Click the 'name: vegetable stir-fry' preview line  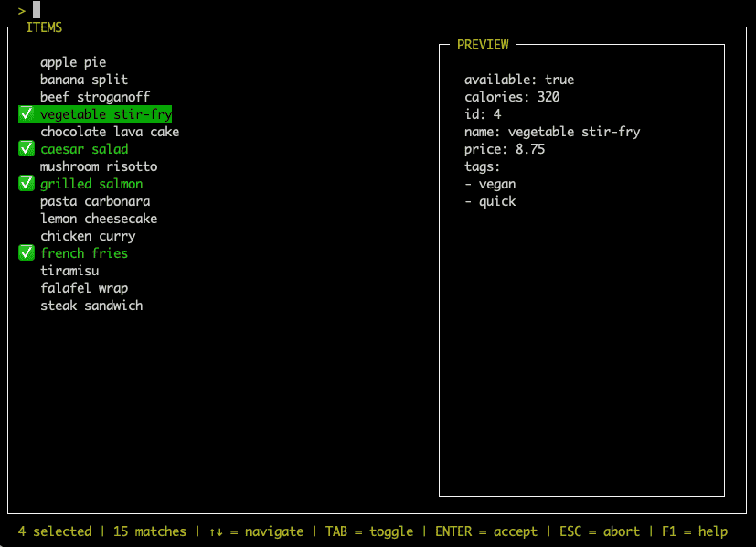pyautogui.click(x=552, y=132)
